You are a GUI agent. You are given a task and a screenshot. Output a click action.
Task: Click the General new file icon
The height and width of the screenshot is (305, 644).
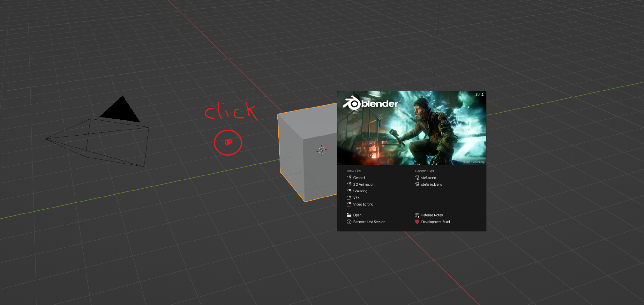pyautogui.click(x=349, y=178)
